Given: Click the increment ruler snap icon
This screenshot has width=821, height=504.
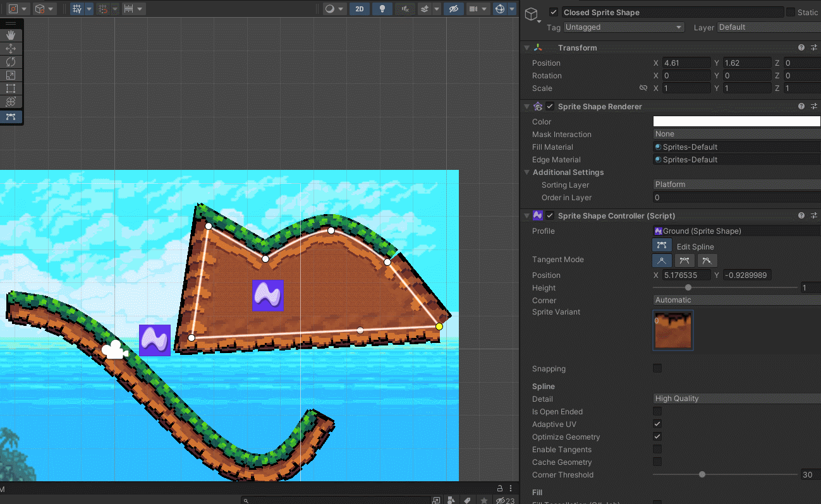Looking at the screenshot, I should (128, 9).
